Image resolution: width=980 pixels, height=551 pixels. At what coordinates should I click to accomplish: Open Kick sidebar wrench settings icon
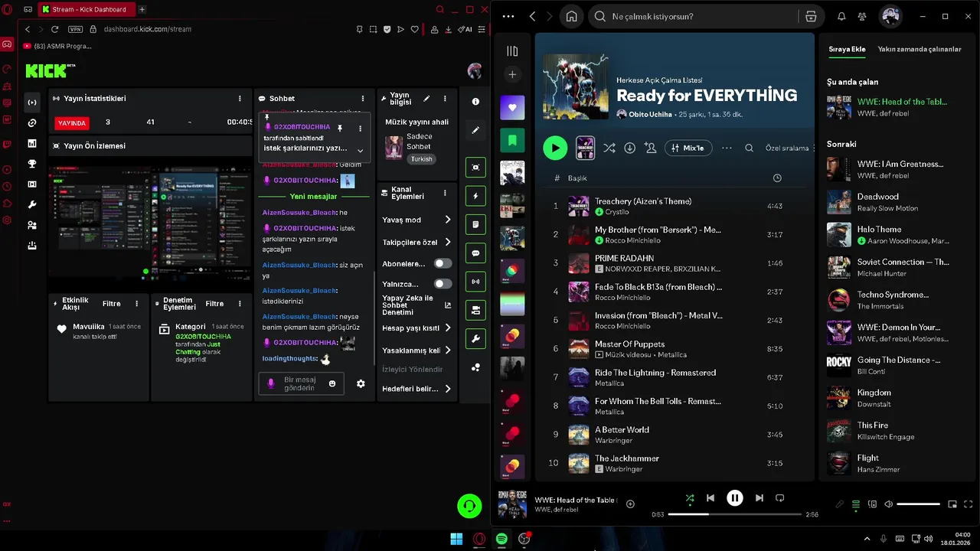coord(32,204)
